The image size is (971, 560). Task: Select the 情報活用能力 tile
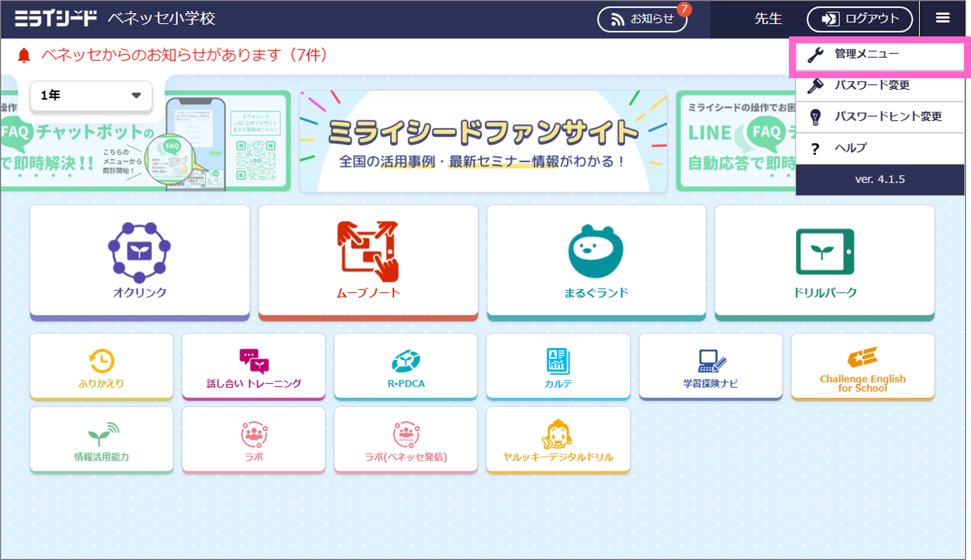pos(101,439)
